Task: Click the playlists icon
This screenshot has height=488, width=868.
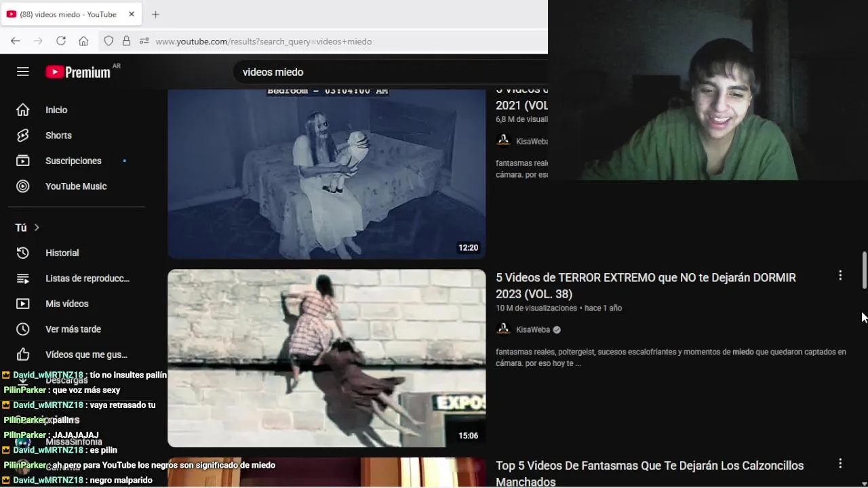Action: click(x=23, y=279)
